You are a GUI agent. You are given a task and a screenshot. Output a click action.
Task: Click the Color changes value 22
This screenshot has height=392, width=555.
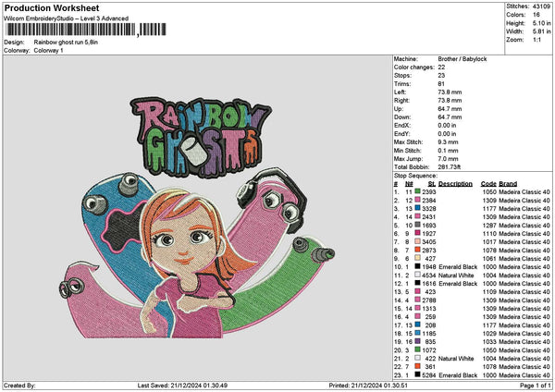(441, 67)
